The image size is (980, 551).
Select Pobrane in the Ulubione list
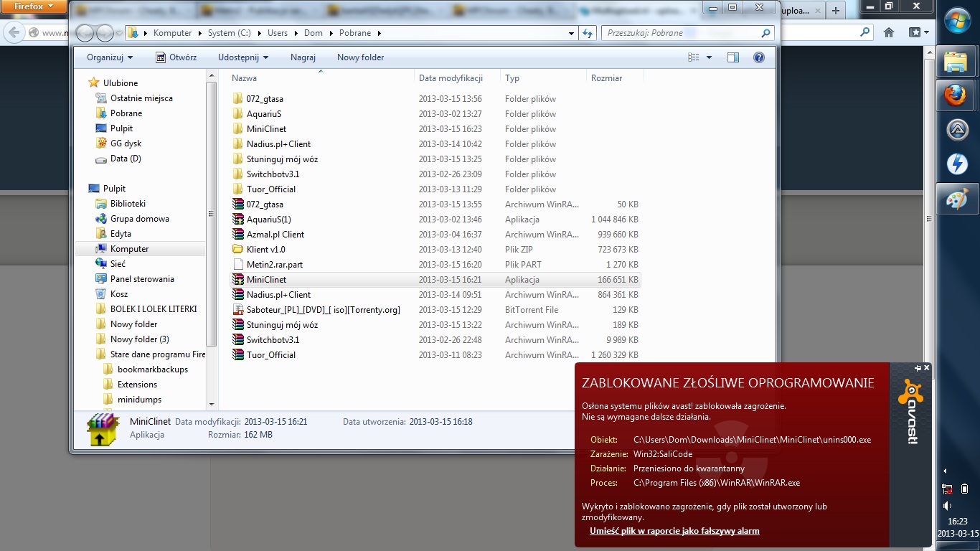point(126,113)
